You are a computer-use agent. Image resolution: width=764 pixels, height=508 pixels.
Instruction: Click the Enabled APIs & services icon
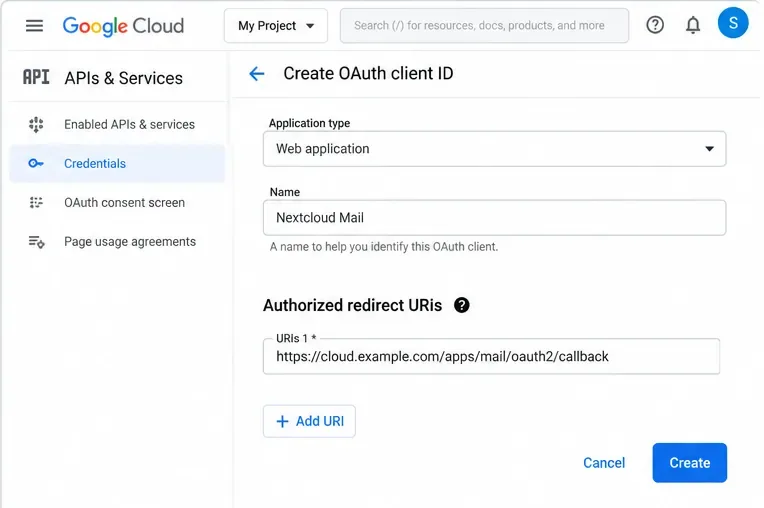tap(36, 125)
